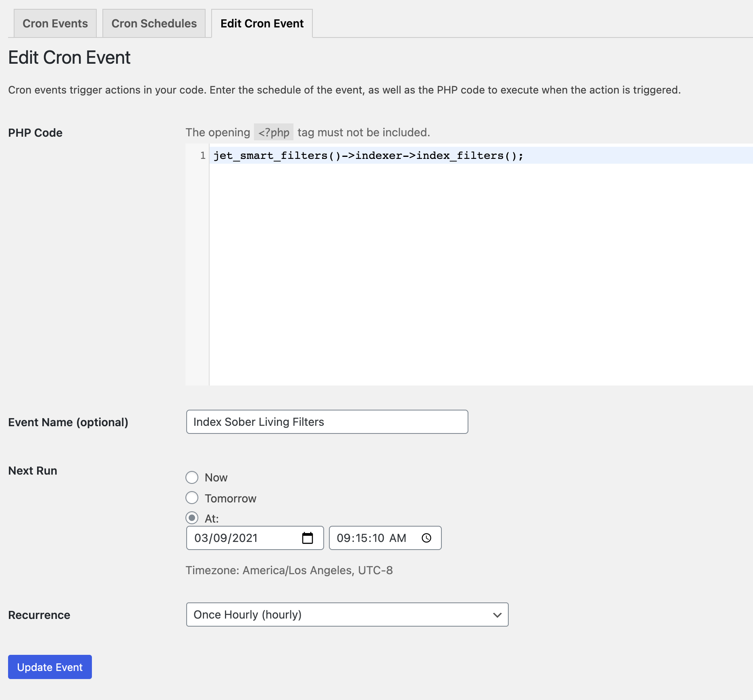The image size is (753, 700).
Task: Select the Tomorrow radio button
Action: click(x=192, y=498)
